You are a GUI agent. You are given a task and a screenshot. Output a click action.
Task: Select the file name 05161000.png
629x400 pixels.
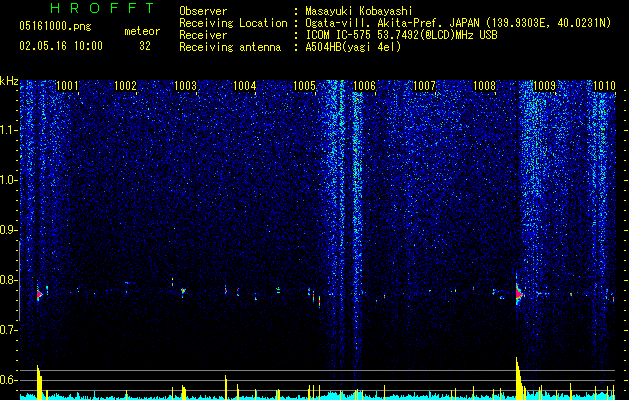[55, 26]
